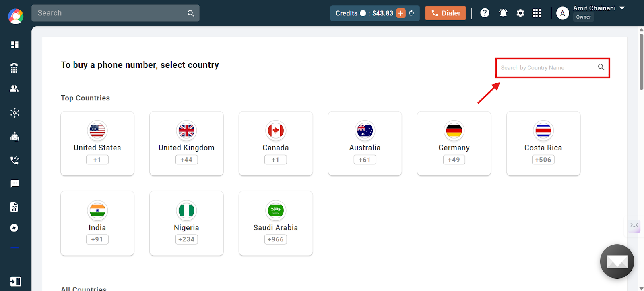Viewport: 644px width, 291px height.
Task: Click the +91 code on India
Action: pos(97,239)
